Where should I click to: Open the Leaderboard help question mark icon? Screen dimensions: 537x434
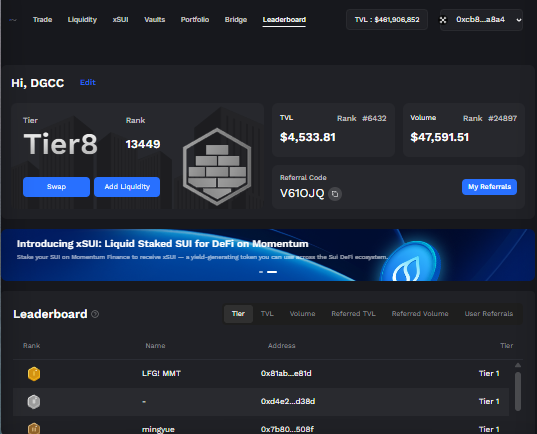[x=95, y=314]
